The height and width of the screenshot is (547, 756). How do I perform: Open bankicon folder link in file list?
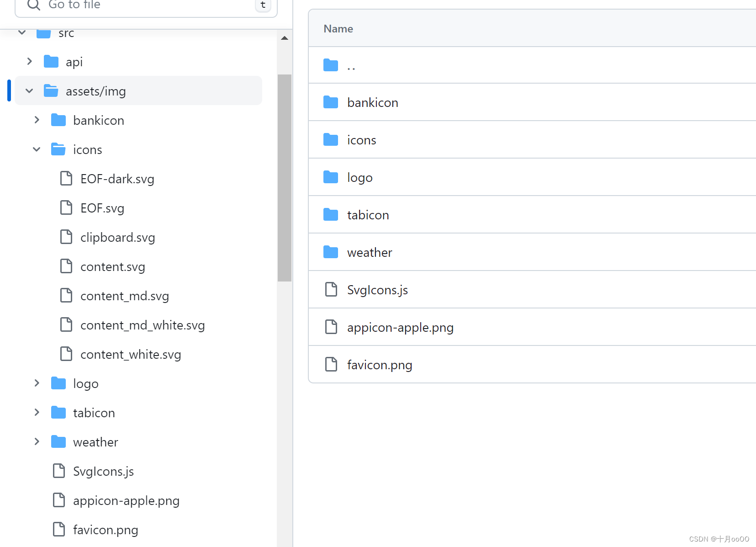pyautogui.click(x=373, y=102)
